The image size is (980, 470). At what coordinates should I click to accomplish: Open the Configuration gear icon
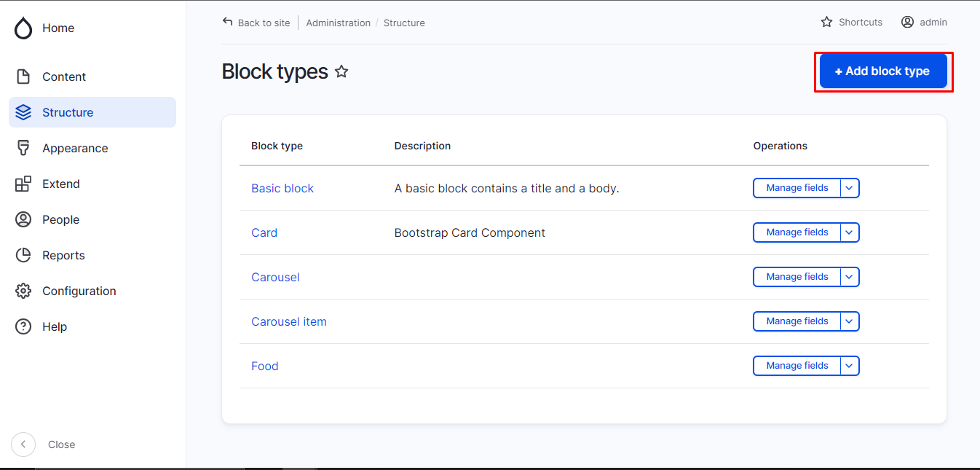[x=23, y=291]
